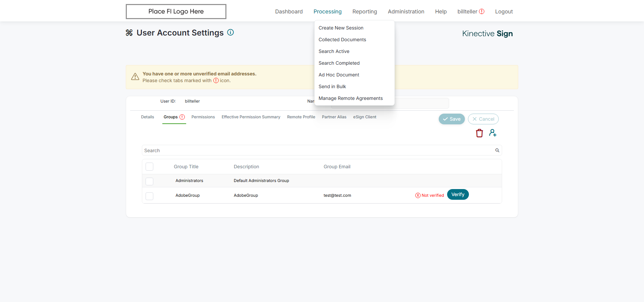Screen dimensions: 644x302
Task: Choose Manage Remote Agreements from menu
Action: (351, 98)
